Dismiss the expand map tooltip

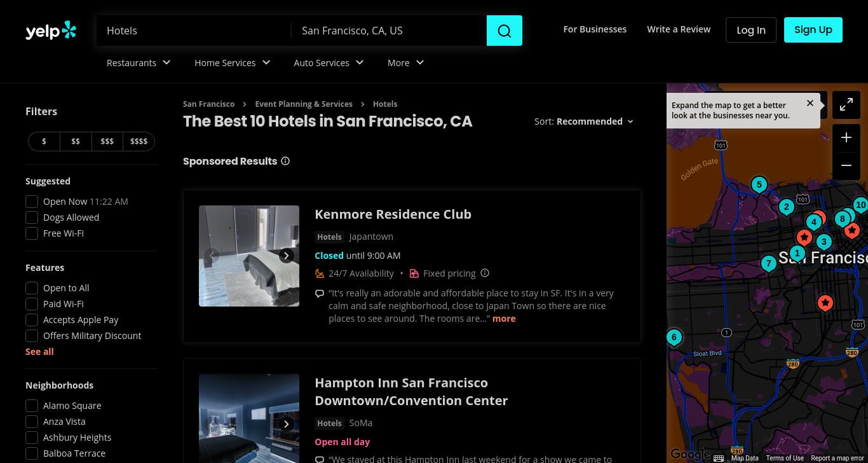tap(810, 103)
